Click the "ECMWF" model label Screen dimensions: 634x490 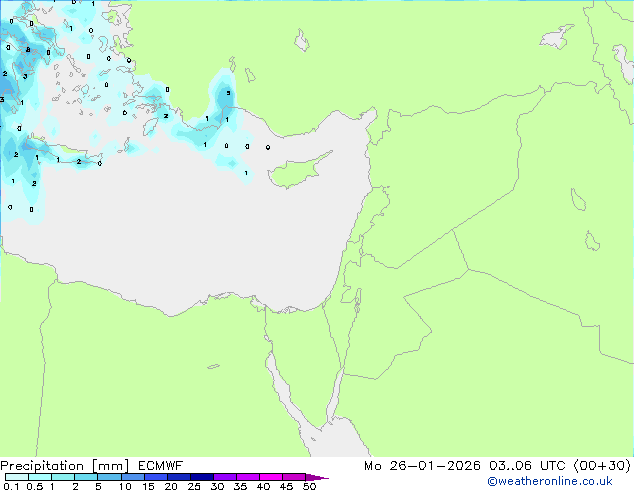click(x=161, y=466)
